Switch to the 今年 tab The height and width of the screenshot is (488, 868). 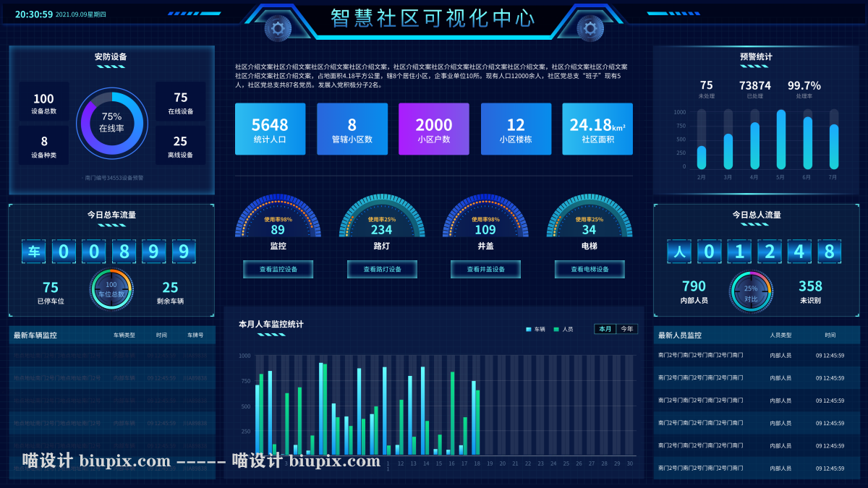point(626,329)
